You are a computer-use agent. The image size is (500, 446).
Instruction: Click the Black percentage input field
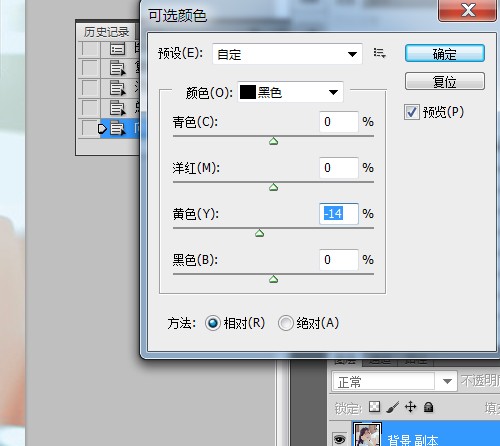[x=339, y=260]
